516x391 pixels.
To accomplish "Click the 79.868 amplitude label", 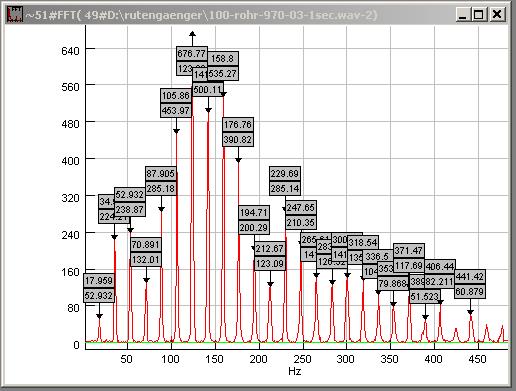I will [393, 283].
